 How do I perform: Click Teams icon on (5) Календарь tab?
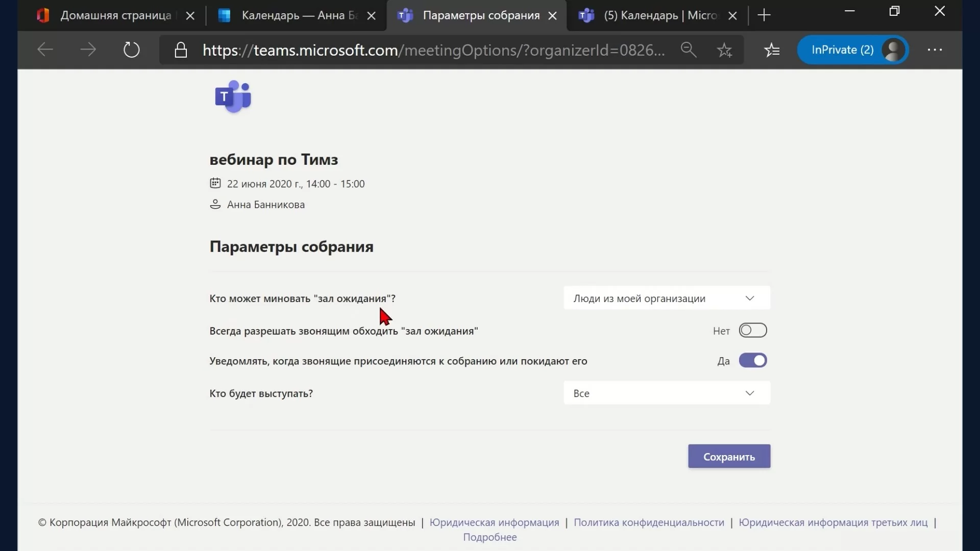coord(586,15)
